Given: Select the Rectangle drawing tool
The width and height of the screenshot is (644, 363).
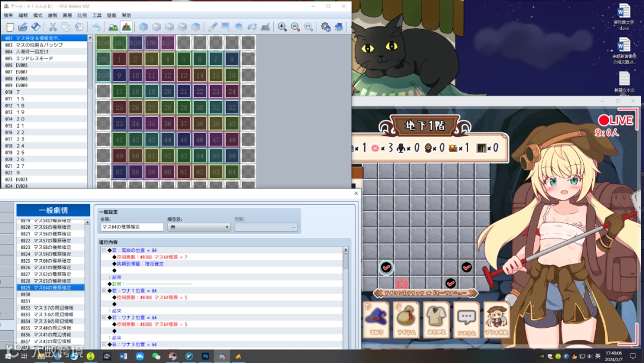Looking at the screenshot, I should tap(225, 27).
